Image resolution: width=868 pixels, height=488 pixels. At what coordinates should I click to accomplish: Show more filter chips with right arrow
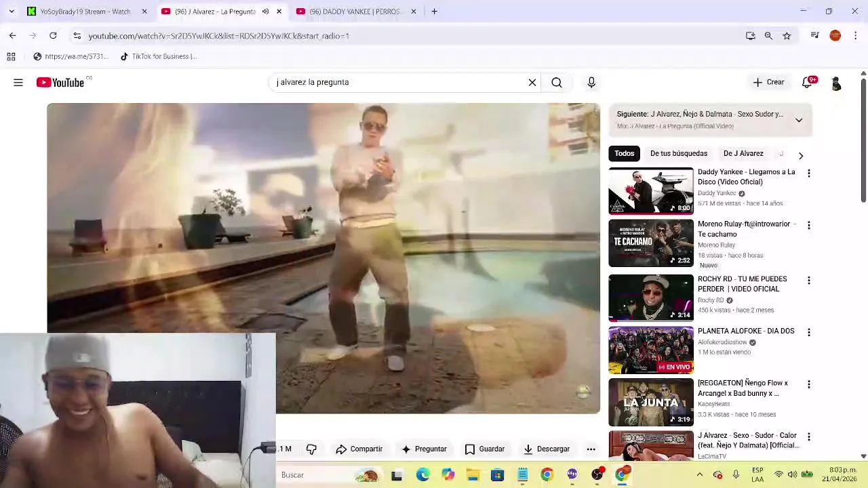[801, 155]
